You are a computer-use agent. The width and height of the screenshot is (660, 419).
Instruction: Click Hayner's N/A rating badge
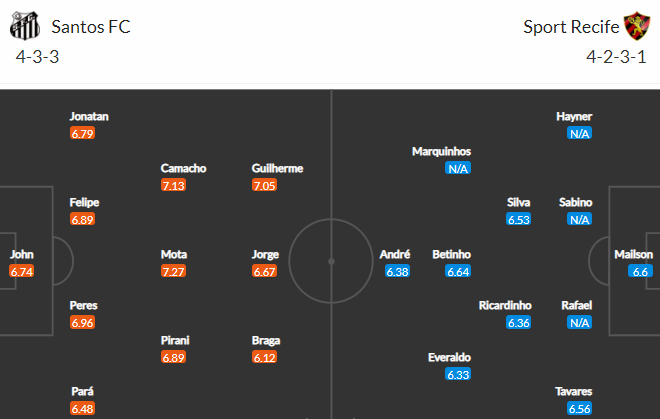tap(579, 133)
